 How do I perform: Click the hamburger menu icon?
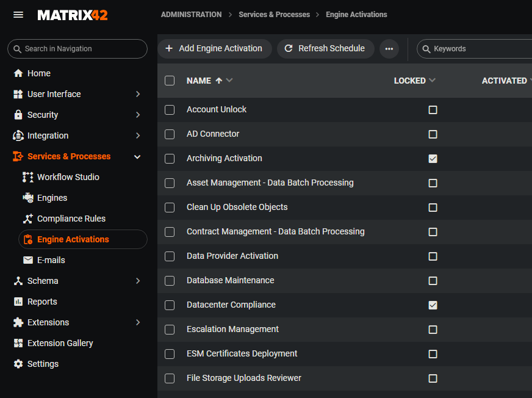click(18, 15)
